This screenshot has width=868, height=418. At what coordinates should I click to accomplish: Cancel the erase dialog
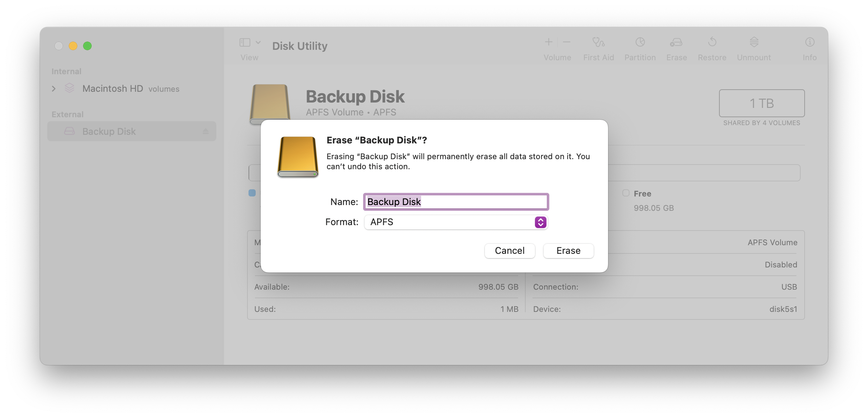[510, 251]
